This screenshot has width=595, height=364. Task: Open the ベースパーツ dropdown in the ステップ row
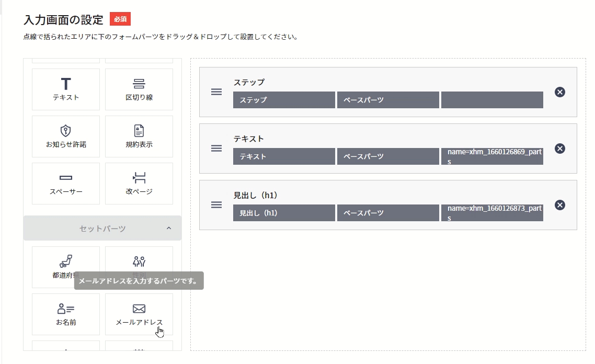[x=388, y=100]
